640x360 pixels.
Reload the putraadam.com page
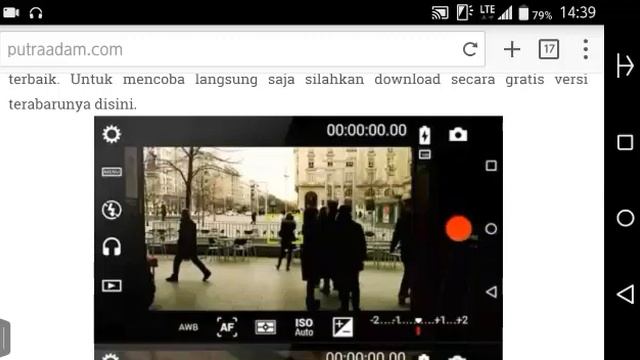(x=470, y=49)
